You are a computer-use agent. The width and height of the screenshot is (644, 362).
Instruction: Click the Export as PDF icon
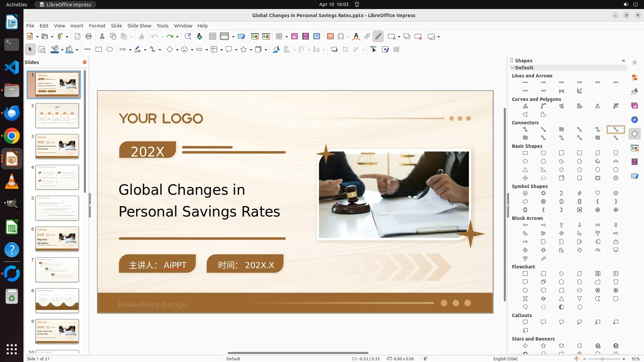(x=77, y=37)
